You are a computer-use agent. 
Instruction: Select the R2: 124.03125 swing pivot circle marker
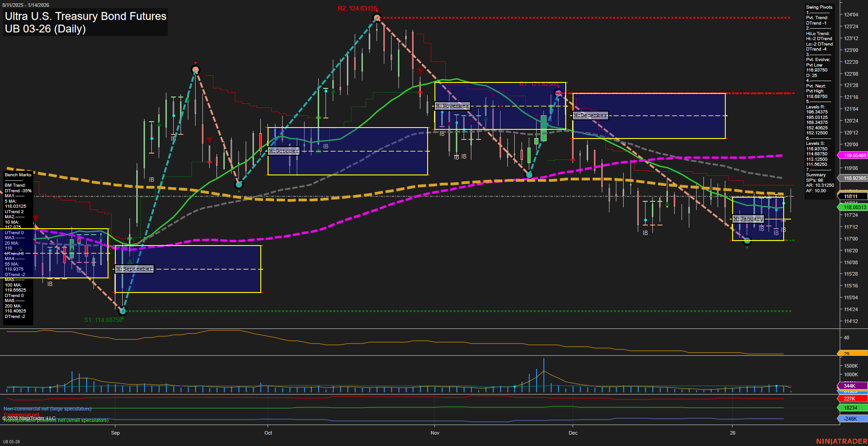click(377, 18)
